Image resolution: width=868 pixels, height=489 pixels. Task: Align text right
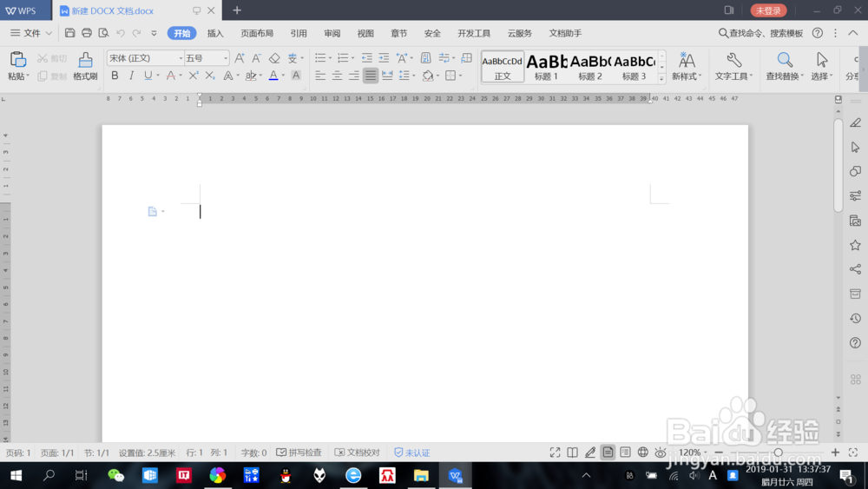tap(354, 76)
